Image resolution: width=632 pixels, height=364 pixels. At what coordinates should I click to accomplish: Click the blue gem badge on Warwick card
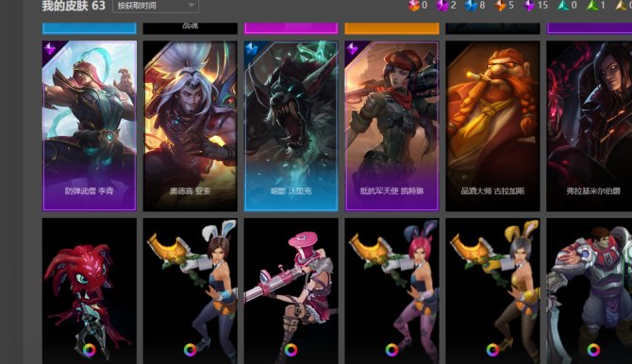252,49
